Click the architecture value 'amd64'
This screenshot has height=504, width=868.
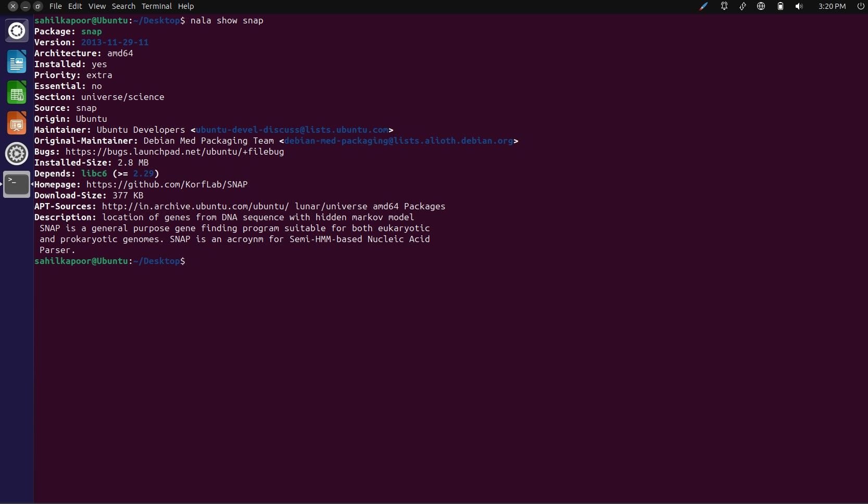pos(120,53)
